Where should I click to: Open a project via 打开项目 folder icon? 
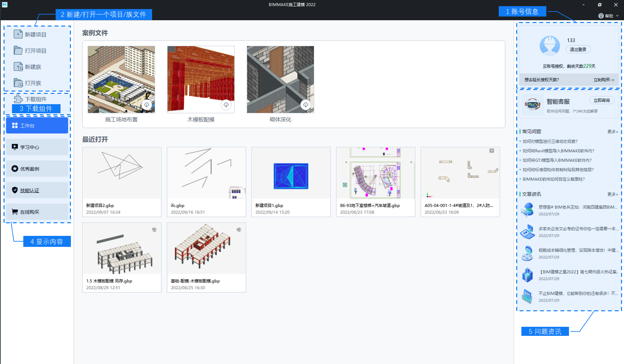click(x=18, y=50)
